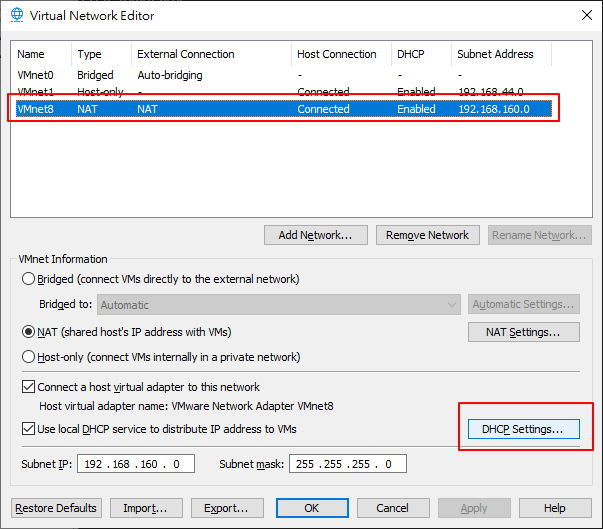
Task: Select the NAT radio option
Action: pos(28,332)
